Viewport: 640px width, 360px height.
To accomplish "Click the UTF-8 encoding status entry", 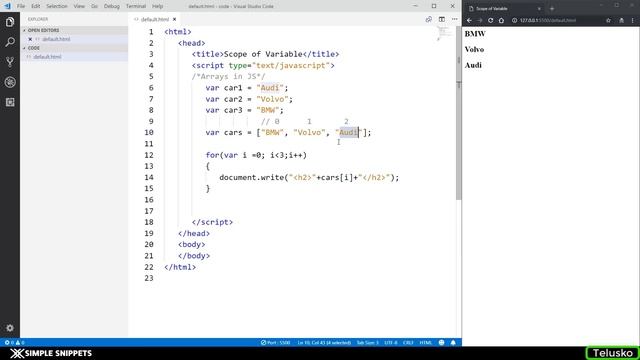I will tap(391, 342).
